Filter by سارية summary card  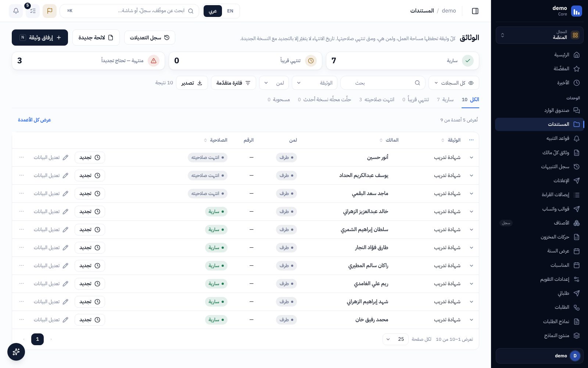coord(402,61)
